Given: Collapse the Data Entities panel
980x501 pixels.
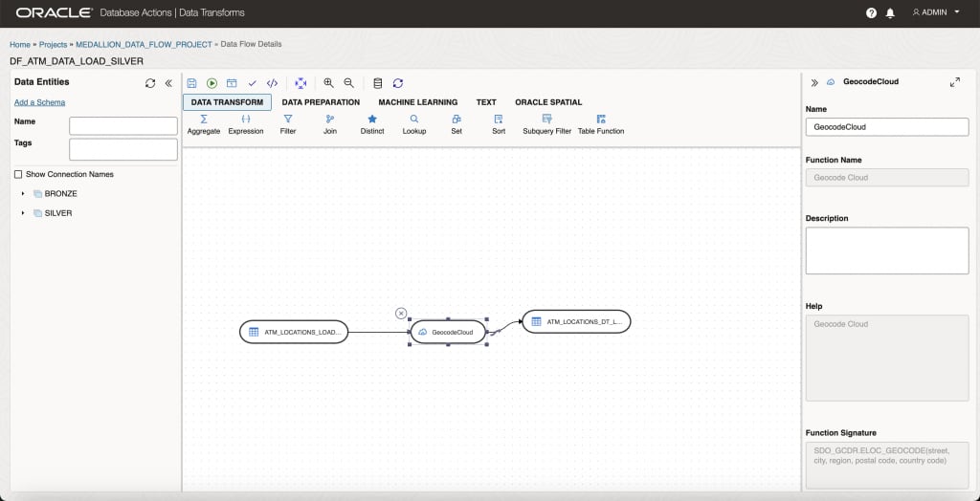Looking at the screenshot, I should (x=168, y=83).
